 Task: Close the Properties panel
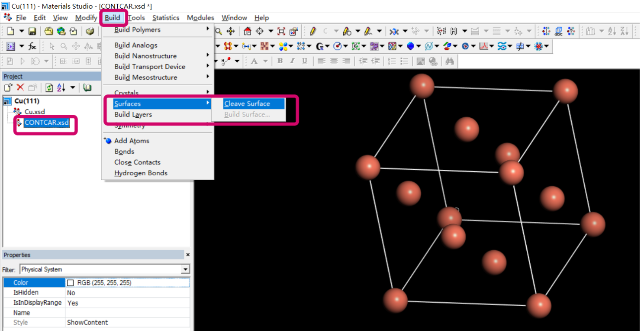coord(188,255)
